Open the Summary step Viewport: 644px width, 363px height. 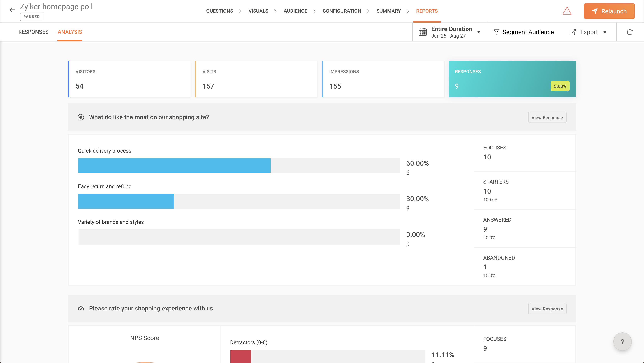388,11
